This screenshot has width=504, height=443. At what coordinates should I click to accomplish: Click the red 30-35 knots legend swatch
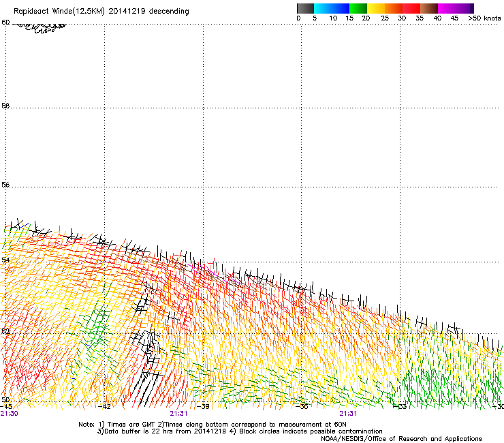[411, 8]
